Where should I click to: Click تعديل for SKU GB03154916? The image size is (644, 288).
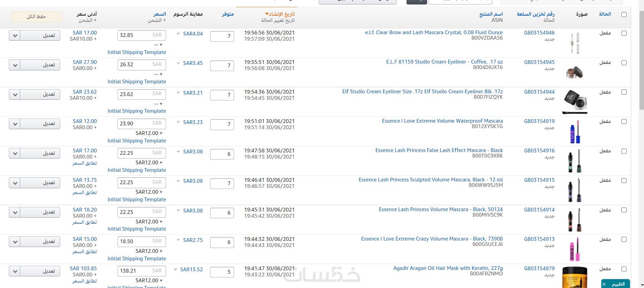[x=40, y=153]
